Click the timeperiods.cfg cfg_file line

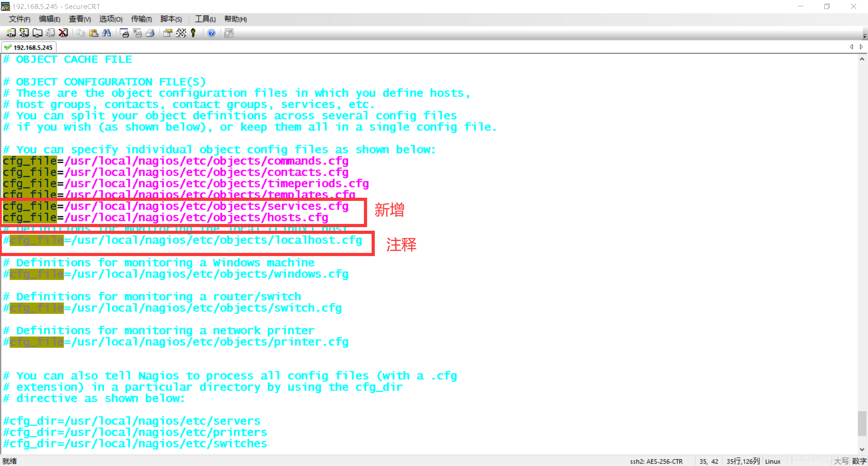186,184
